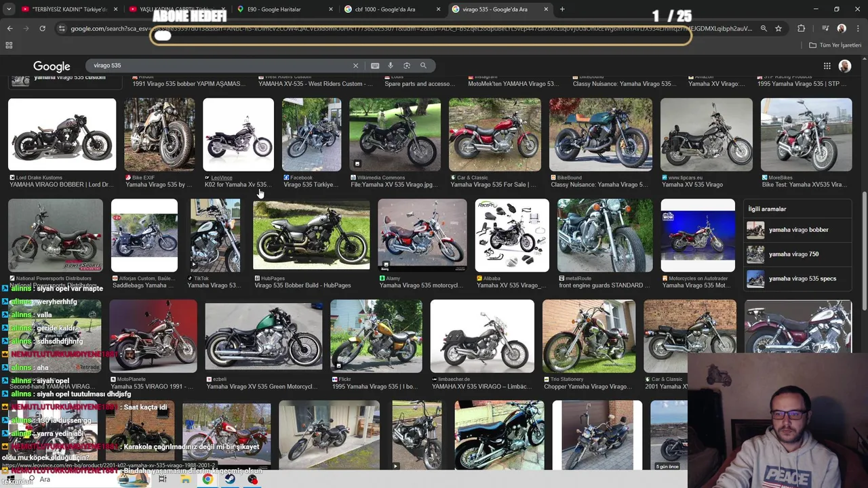
Task: Open Google account profile avatar
Action: coord(845,66)
